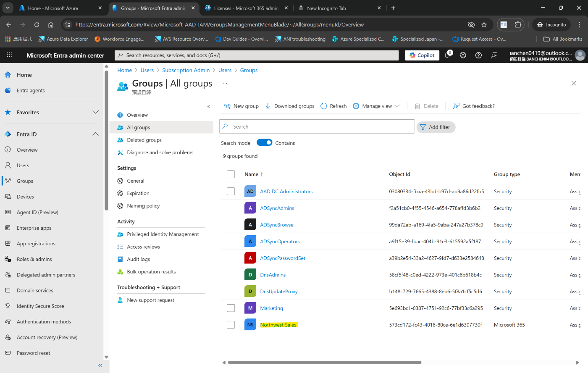The image size is (588, 373).
Task: Go to Subscription Admin breadcrumb
Action: pos(186,70)
